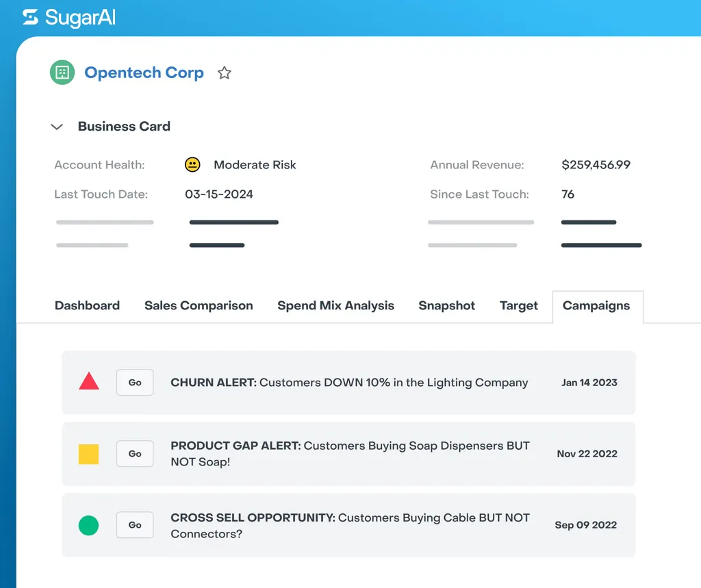
Task: Click the green circle cross sell icon
Action: [x=89, y=525]
